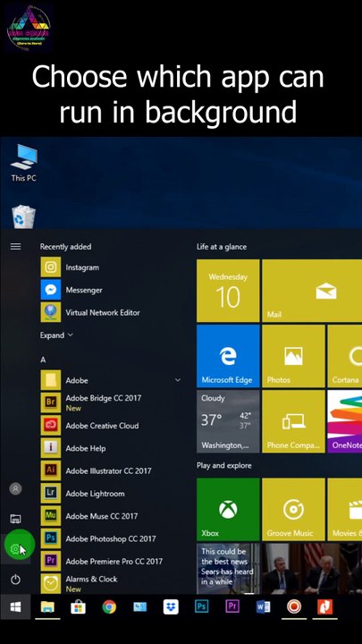Open Adobe Help
The height and width of the screenshot is (644, 362).
pos(111,448)
